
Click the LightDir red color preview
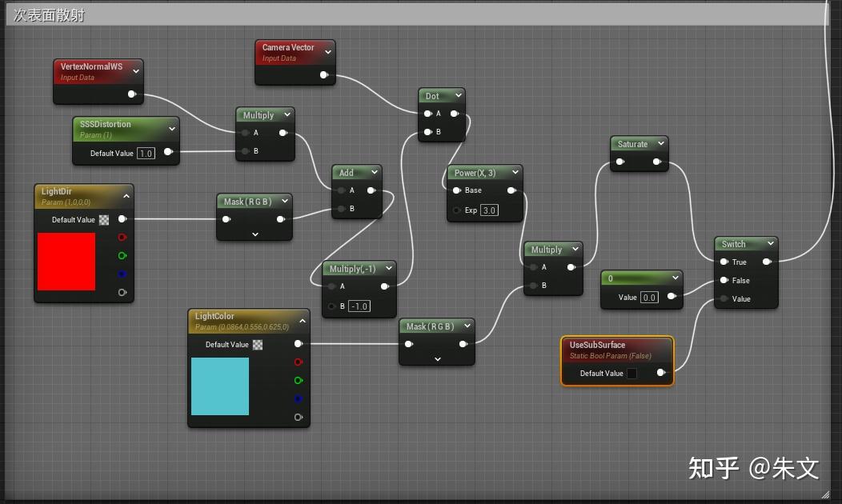[66, 262]
